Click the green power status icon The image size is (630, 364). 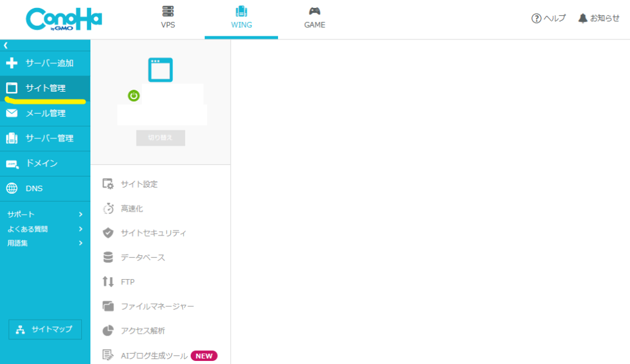click(134, 96)
